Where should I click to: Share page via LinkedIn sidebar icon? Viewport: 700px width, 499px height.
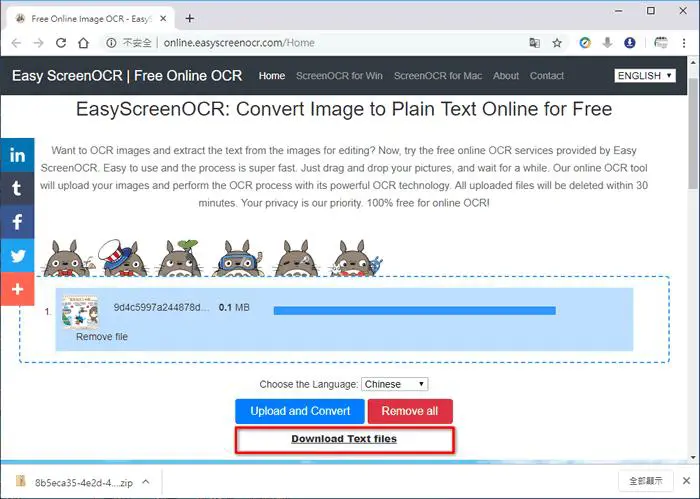click(x=17, y=155)
